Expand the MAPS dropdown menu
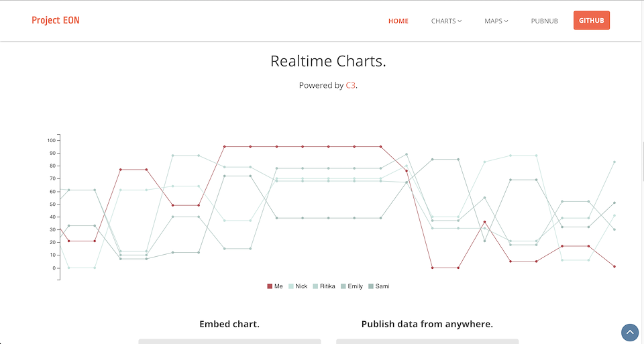644x344 pixels. 496,21
